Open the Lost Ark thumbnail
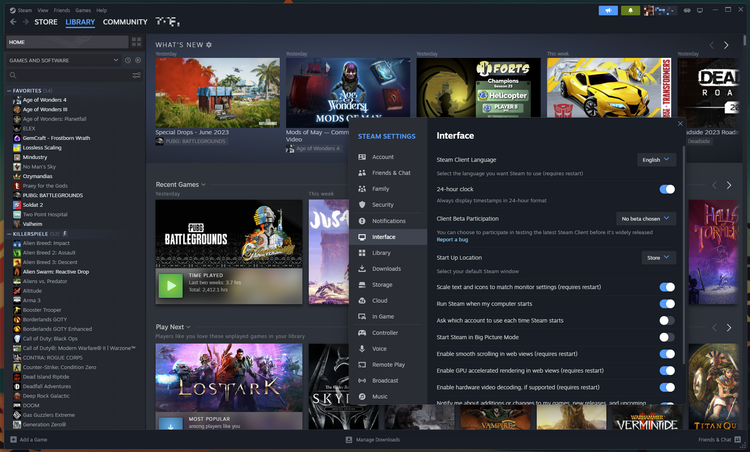 tap(229, 377)
